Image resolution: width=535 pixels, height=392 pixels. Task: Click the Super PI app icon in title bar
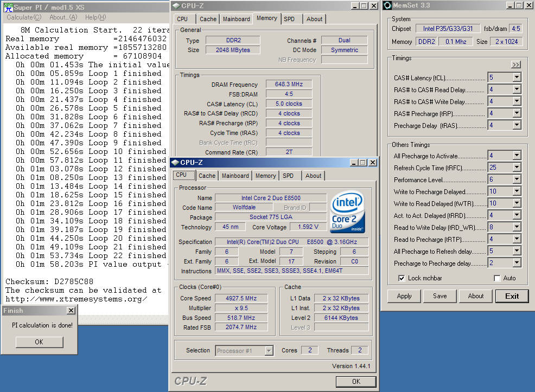tap(8, 7)
